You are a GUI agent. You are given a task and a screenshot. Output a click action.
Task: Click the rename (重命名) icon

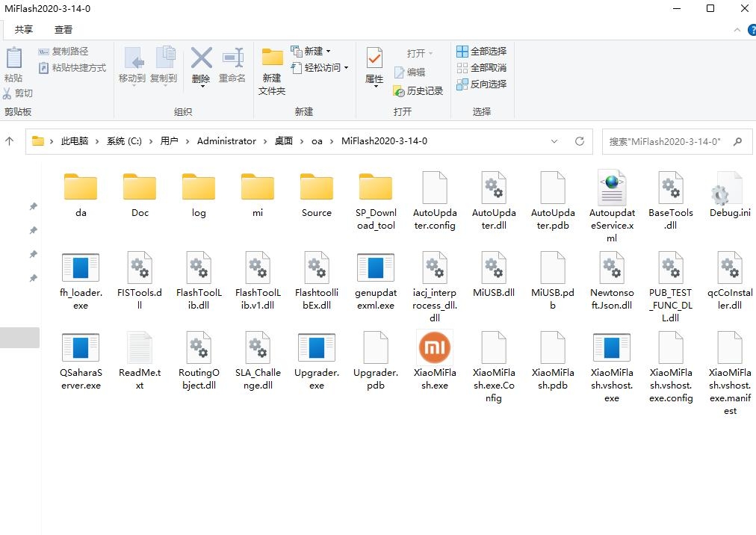pyautogui.click(x=232, y=59)
